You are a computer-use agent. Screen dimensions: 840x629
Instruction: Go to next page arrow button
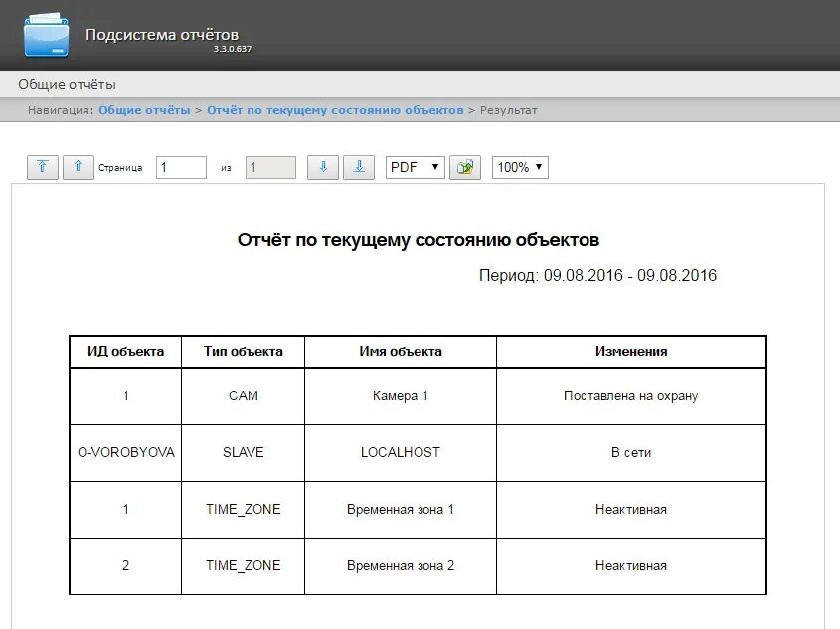tap(322, 167)
